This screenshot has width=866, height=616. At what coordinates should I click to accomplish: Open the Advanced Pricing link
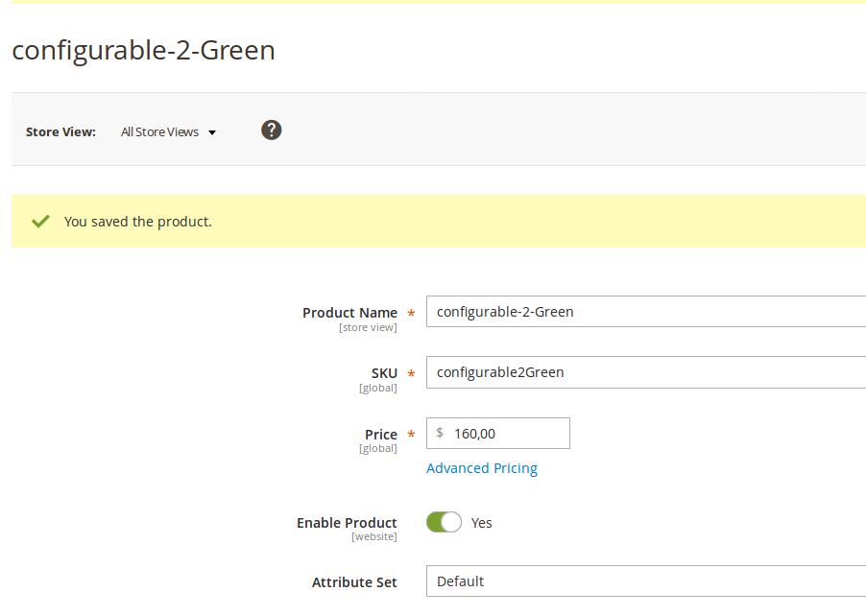click(482, 468)
